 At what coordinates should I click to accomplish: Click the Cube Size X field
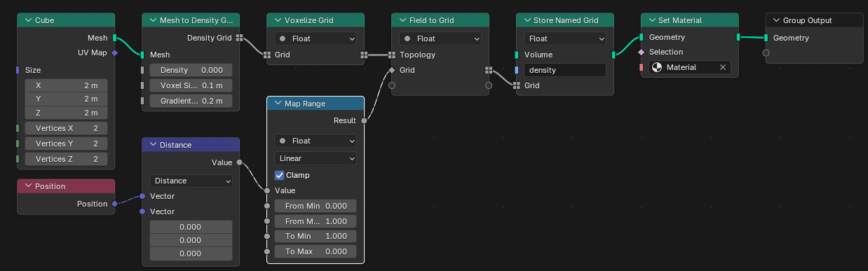(66, 85)
